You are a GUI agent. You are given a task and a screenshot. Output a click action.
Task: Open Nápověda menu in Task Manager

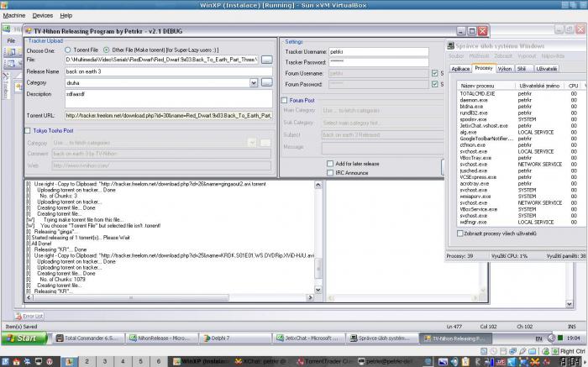(x=553, y=56)
